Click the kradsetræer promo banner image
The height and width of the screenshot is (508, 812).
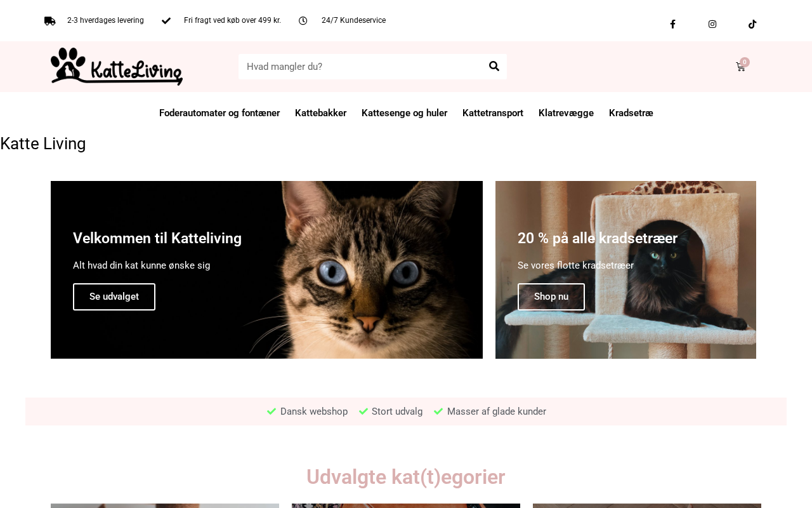(625, 270)
